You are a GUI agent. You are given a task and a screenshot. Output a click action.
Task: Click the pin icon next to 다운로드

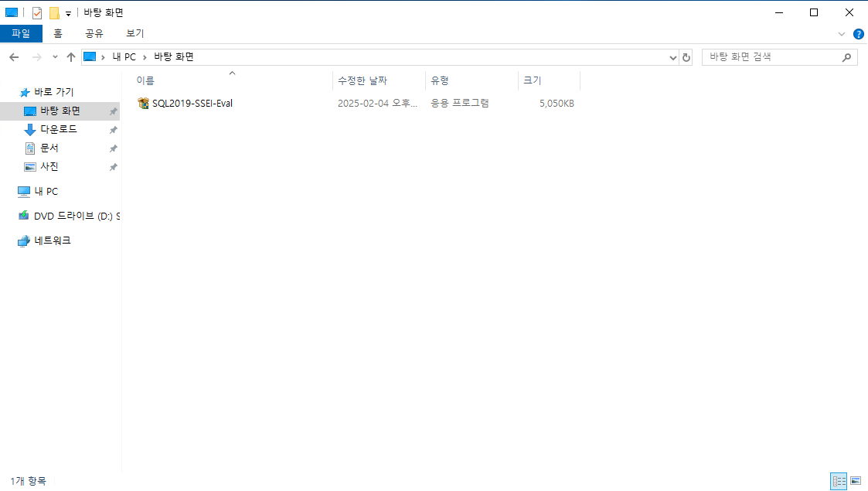tap(113, 130)
